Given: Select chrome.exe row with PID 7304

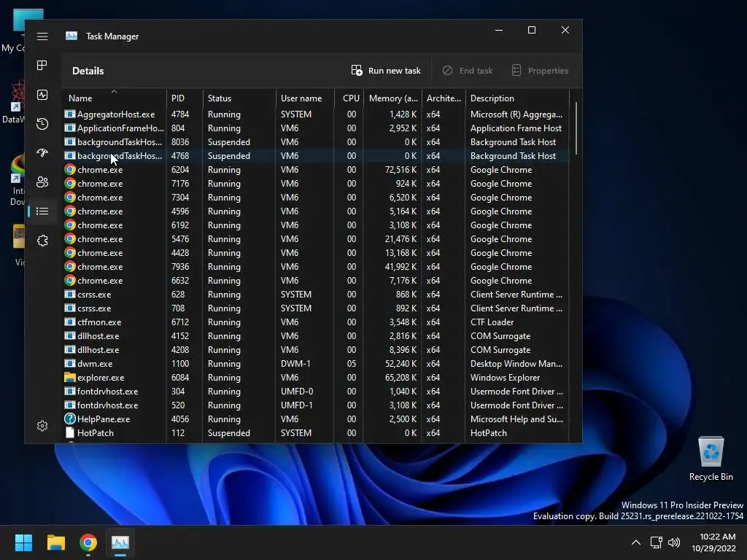Looking at the screenshot, I should coord(316,197).
